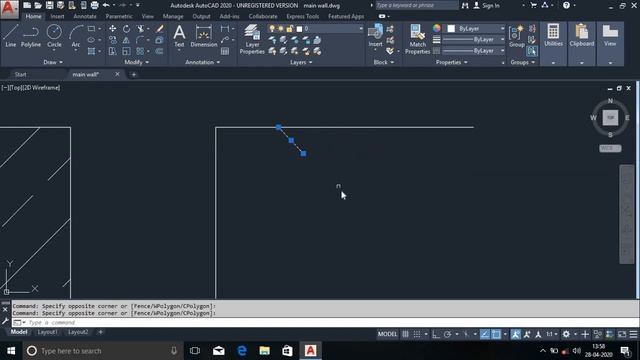Open the Annotate ribbon tab
This screenshot has height=360, width=640.
(85, 16)
